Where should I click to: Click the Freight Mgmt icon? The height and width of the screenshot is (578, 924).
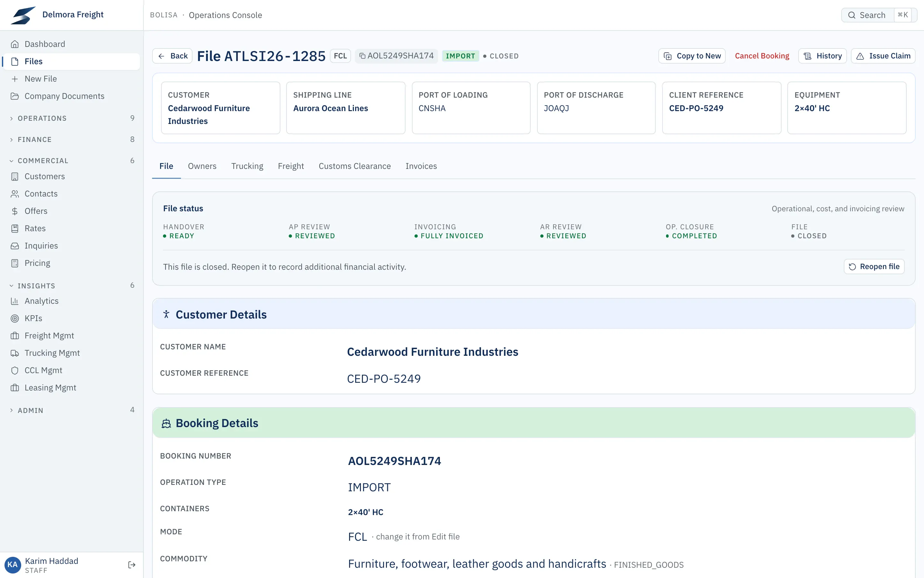click(14, 336)
